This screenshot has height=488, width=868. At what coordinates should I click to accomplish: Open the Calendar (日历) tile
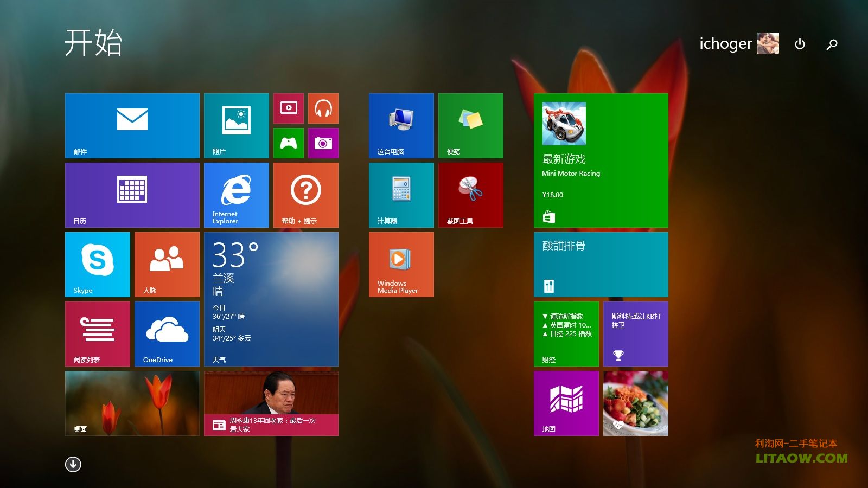(132, 195)
